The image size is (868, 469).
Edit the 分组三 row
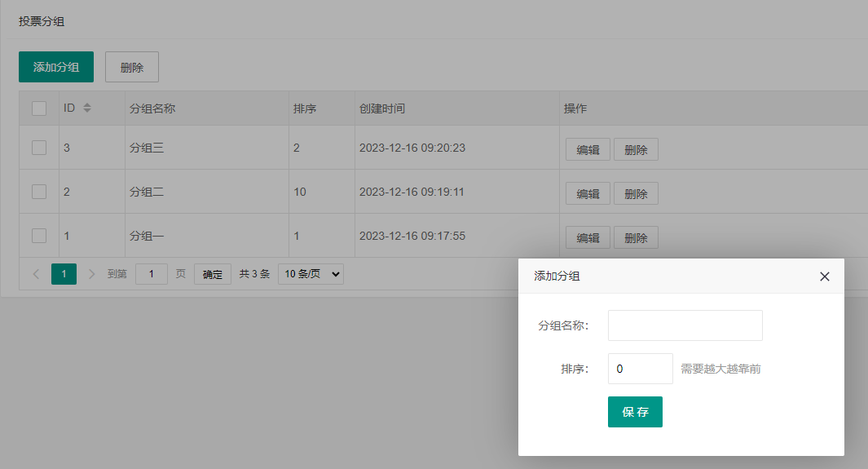(588, 149)
